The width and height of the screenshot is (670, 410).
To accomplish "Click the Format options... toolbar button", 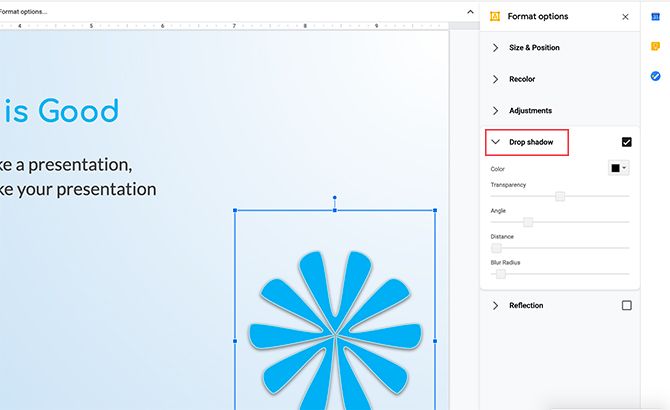I will 23,12.
